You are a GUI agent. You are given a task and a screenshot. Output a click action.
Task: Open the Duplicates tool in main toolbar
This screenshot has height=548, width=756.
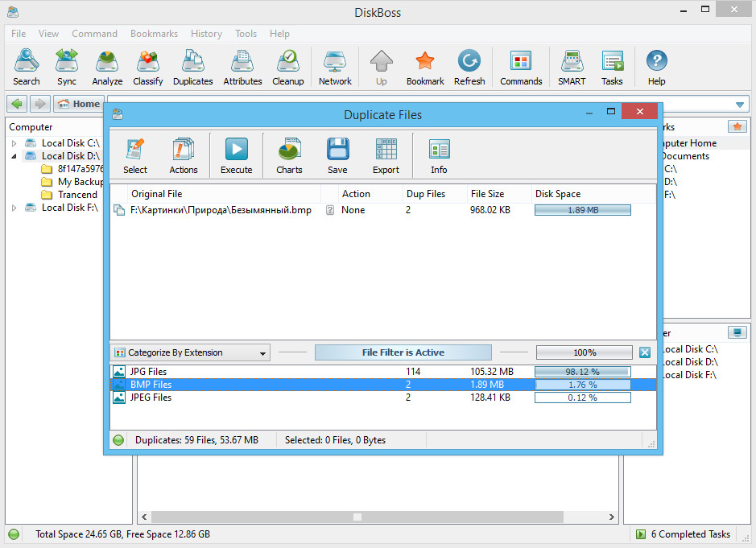pos(193,68)
